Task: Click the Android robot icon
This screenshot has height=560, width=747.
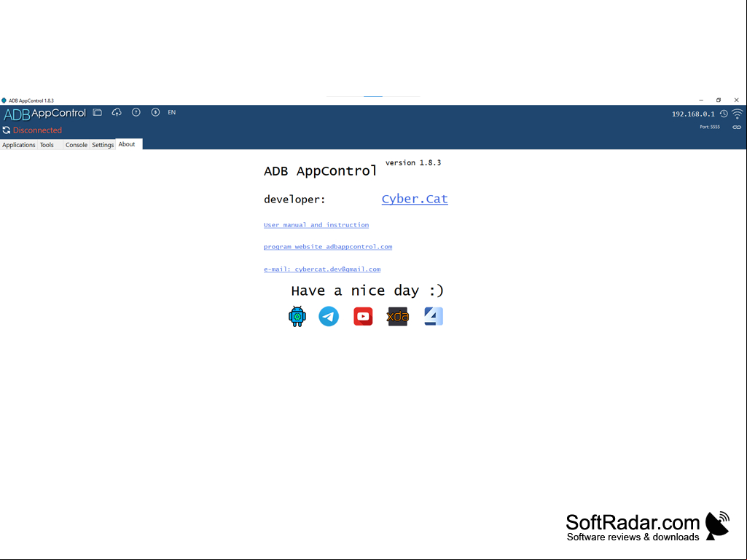Action: point(297,316)
